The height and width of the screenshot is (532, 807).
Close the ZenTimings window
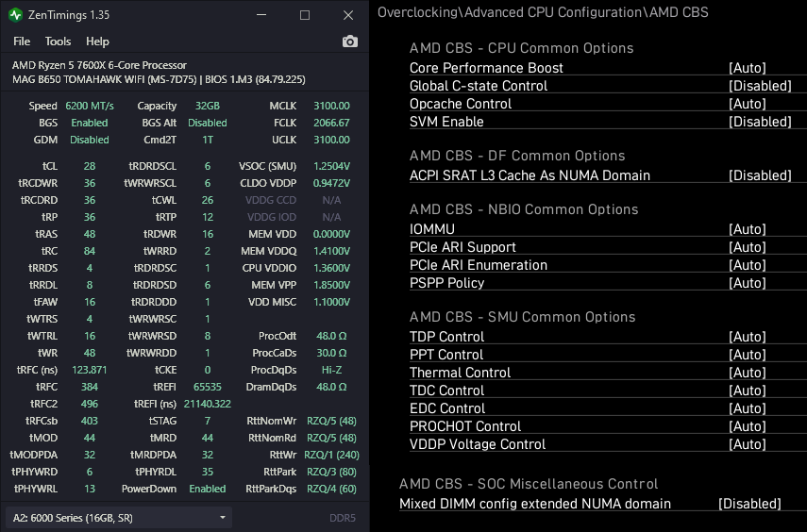348,15
